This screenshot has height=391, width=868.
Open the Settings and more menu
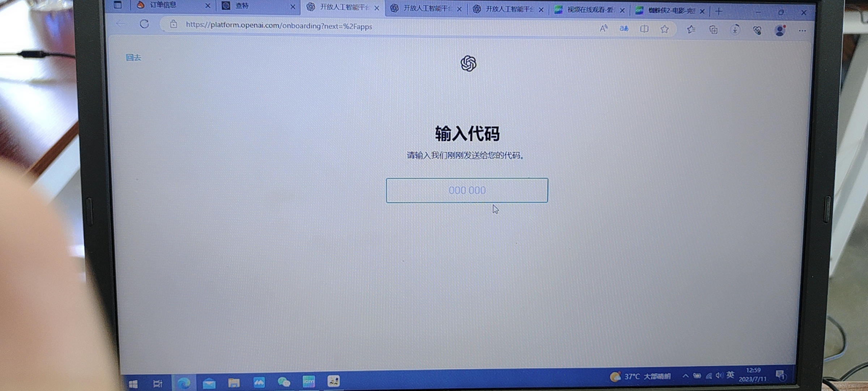pyautogui.click(x=802, y=31)
